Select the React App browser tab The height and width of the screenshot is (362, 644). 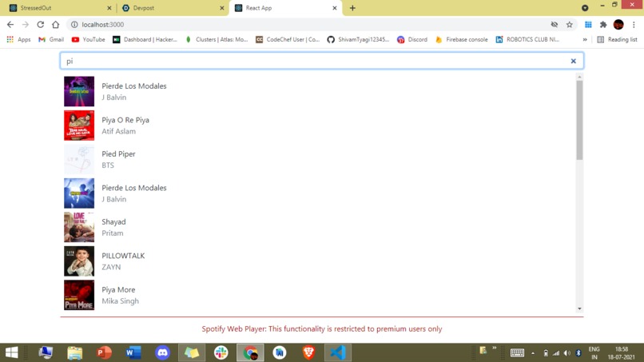[x=286, y=8]
